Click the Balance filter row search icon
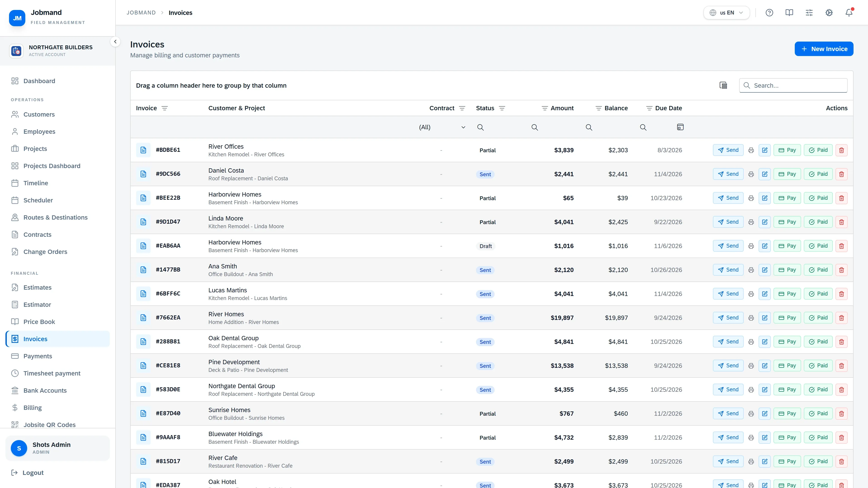Screen dimensions: 868x488 [x=589, y=127]
